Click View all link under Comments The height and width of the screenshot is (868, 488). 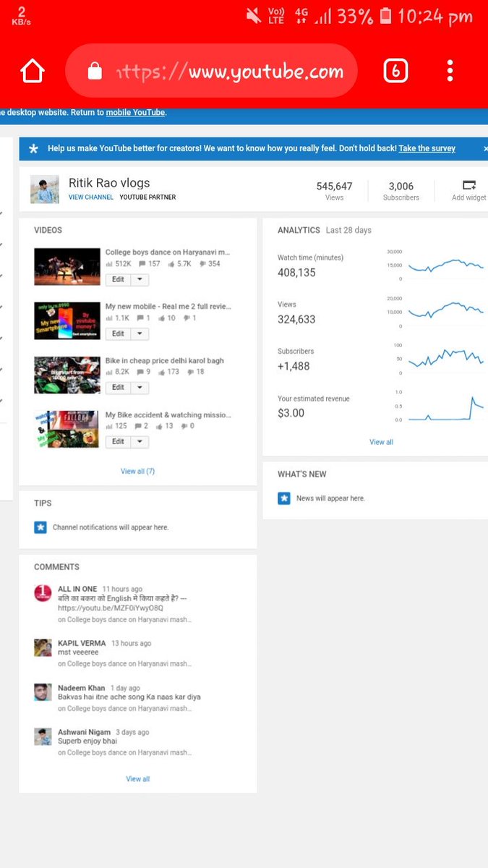tap(137, 779)
